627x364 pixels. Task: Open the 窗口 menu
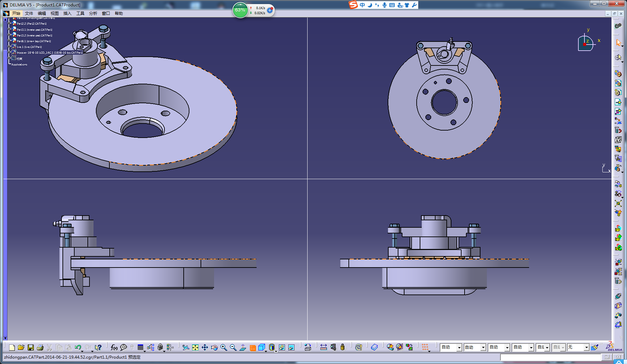click(x=106, y=13)
